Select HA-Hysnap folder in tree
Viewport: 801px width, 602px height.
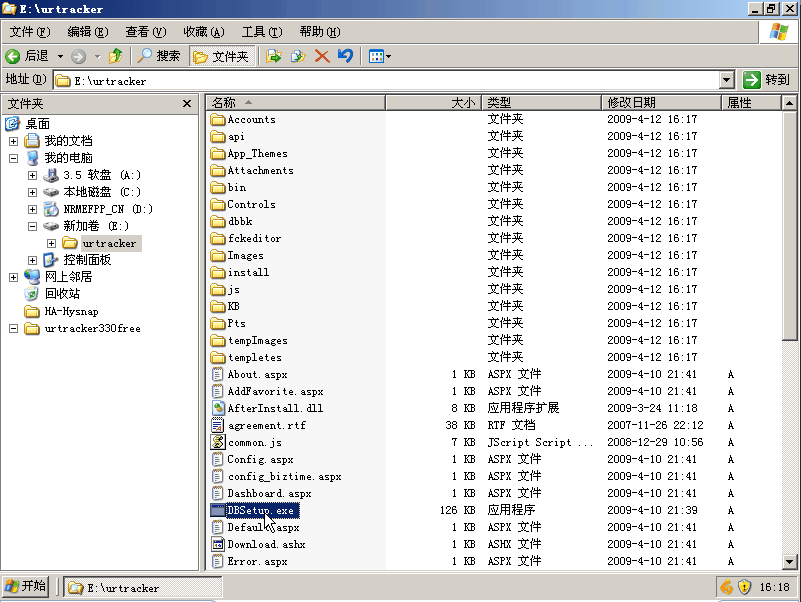click(x=71, y=311)
